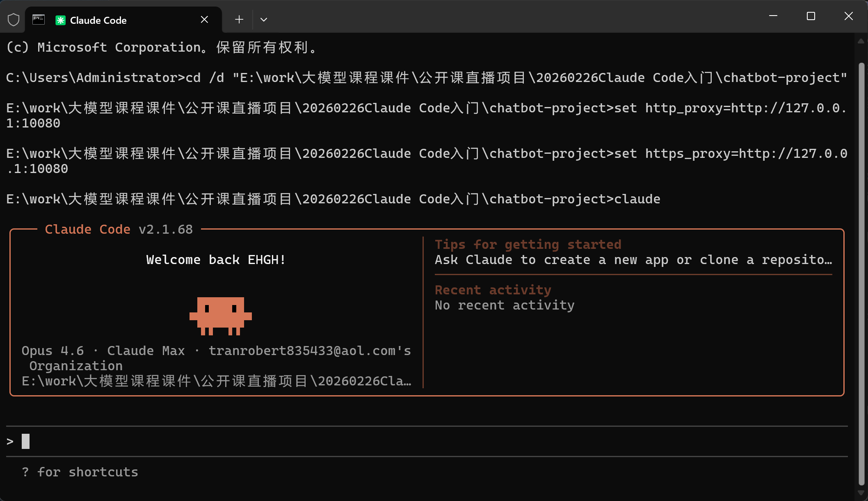868x501 pixels.
Task: Click the orange Claude mascot
Action: pyautogui.click(x=221, y=316)
